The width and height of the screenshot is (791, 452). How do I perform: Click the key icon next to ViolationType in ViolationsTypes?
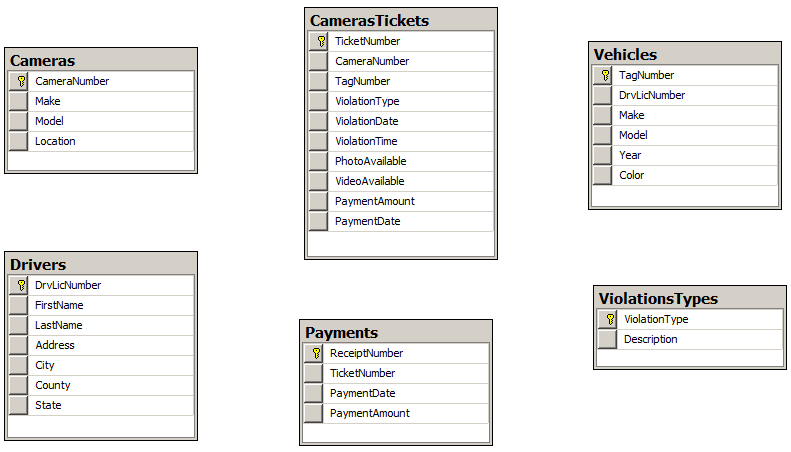click(610, 319)
